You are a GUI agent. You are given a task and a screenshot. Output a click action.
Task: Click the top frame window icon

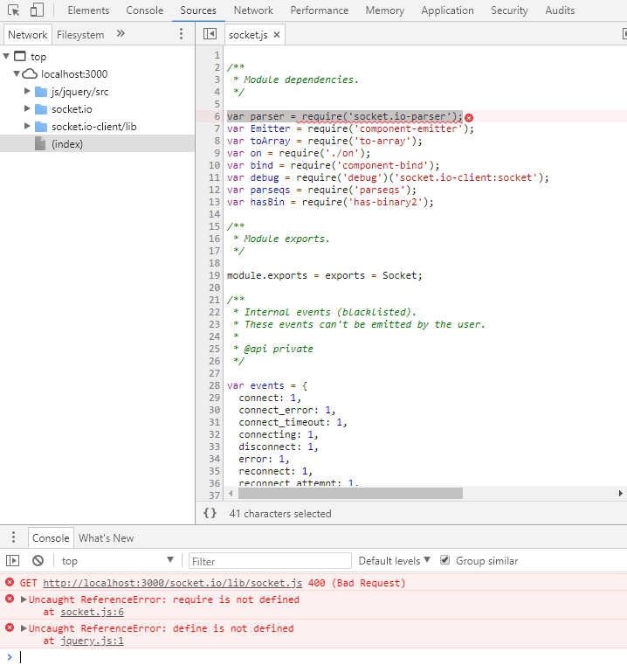coord(20,56)
